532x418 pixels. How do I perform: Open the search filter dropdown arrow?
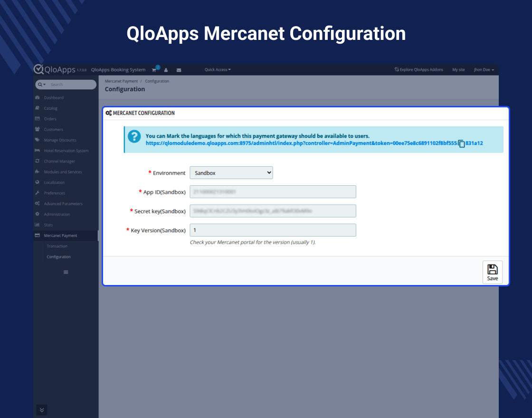42,85
